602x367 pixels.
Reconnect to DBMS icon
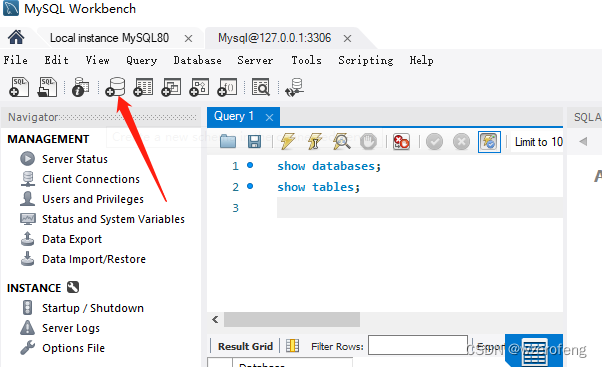pyautogui.click(x=294, y=87)
